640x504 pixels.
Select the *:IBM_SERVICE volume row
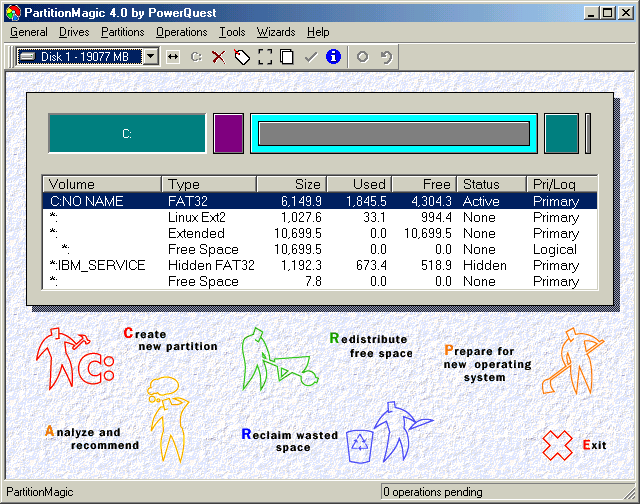point(320,265)
